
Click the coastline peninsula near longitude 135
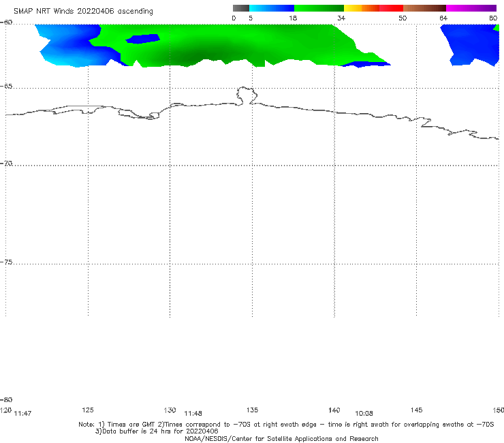[247, 95]
